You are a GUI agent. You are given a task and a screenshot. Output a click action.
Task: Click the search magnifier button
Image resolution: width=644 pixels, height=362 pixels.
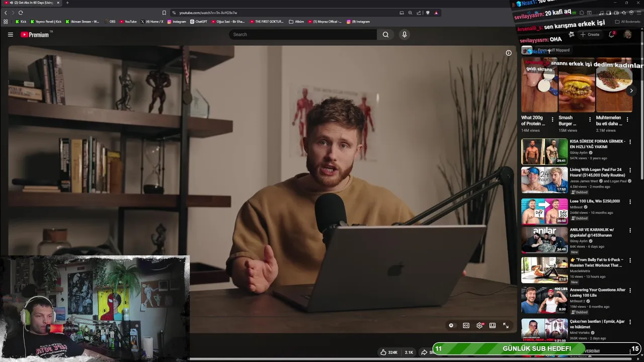pyautogui.click(x=385, y=35)
